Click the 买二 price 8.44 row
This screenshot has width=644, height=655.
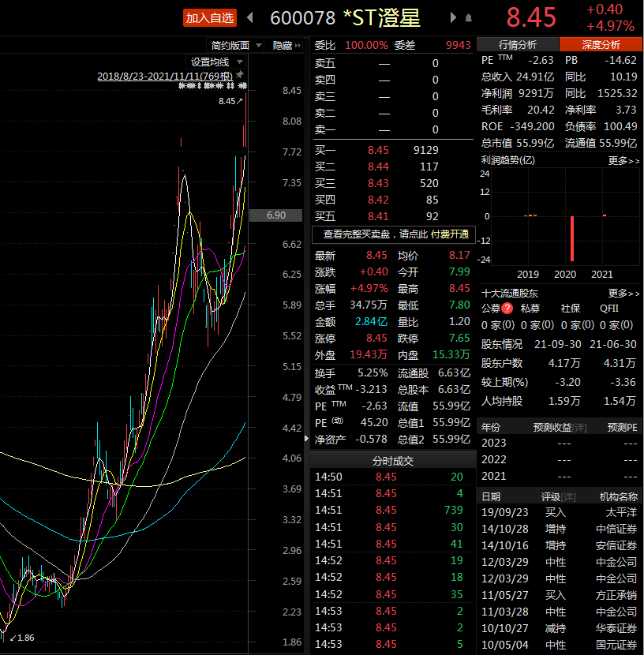(x=393, y=167)
